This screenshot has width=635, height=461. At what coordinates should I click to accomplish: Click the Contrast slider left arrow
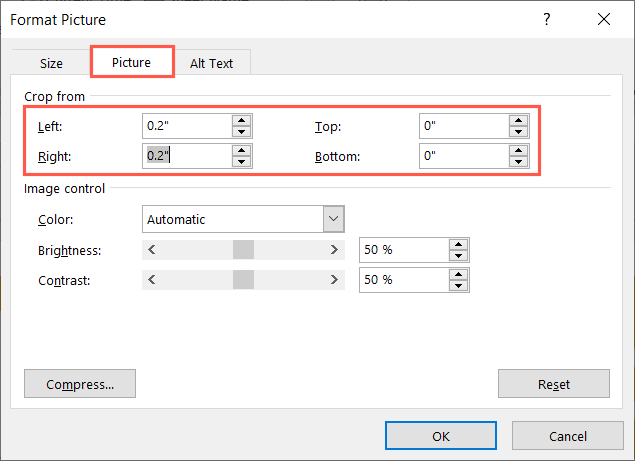pos(152,281)
